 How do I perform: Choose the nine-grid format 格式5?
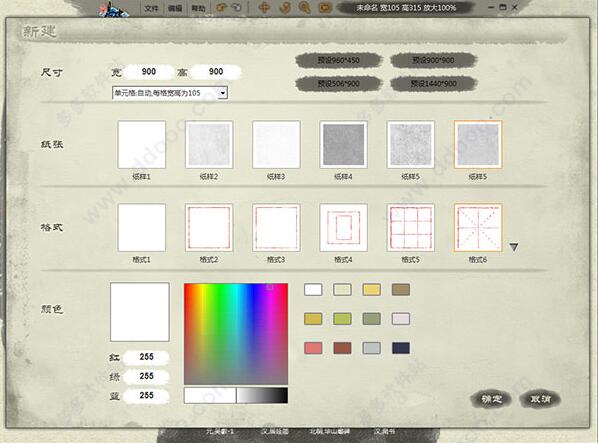click(410, 228)
